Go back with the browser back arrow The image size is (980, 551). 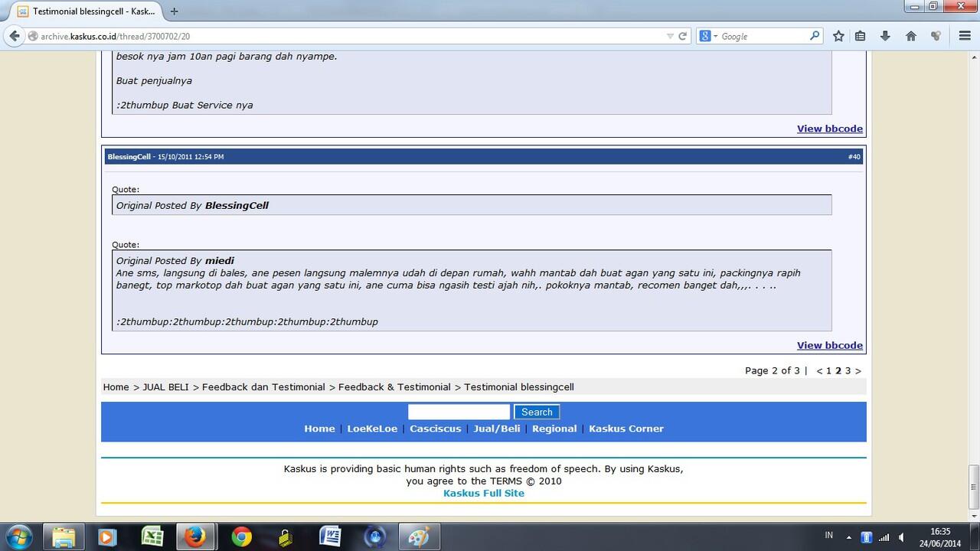15,36
